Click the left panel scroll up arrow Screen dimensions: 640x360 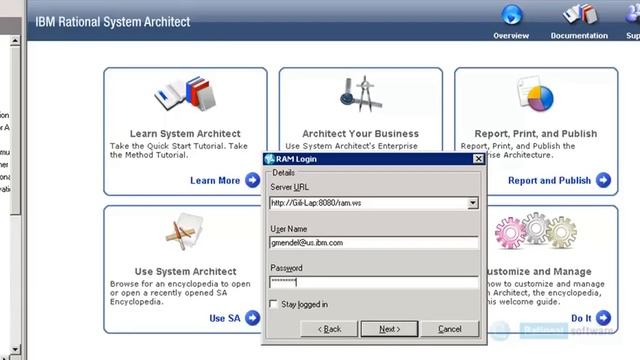pos(15,40)
